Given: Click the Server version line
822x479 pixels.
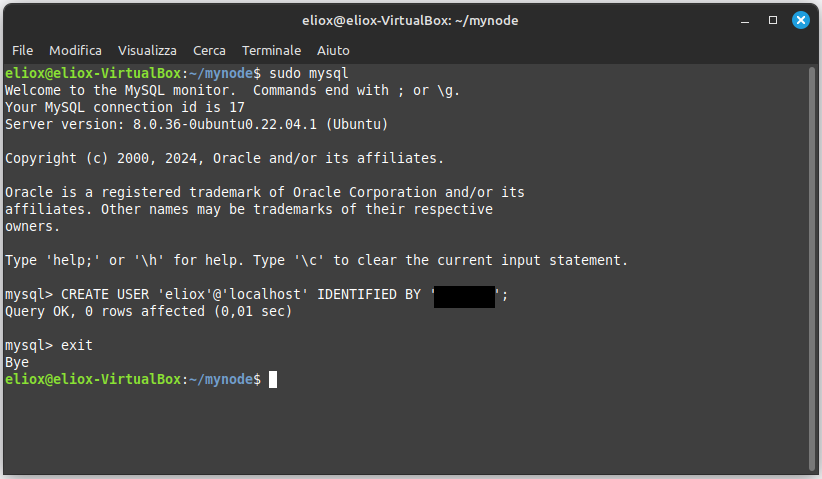Looking at the screenshot, I should [196, 124].
